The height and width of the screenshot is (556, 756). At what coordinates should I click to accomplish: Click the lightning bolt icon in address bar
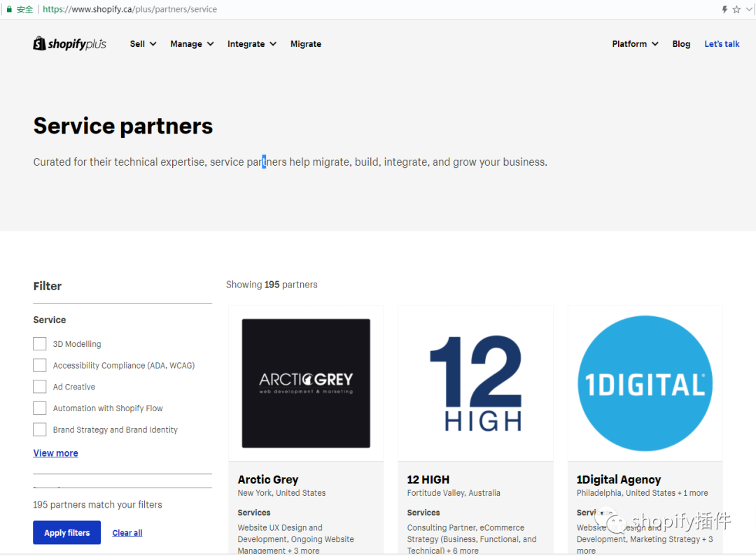(724, 9)
